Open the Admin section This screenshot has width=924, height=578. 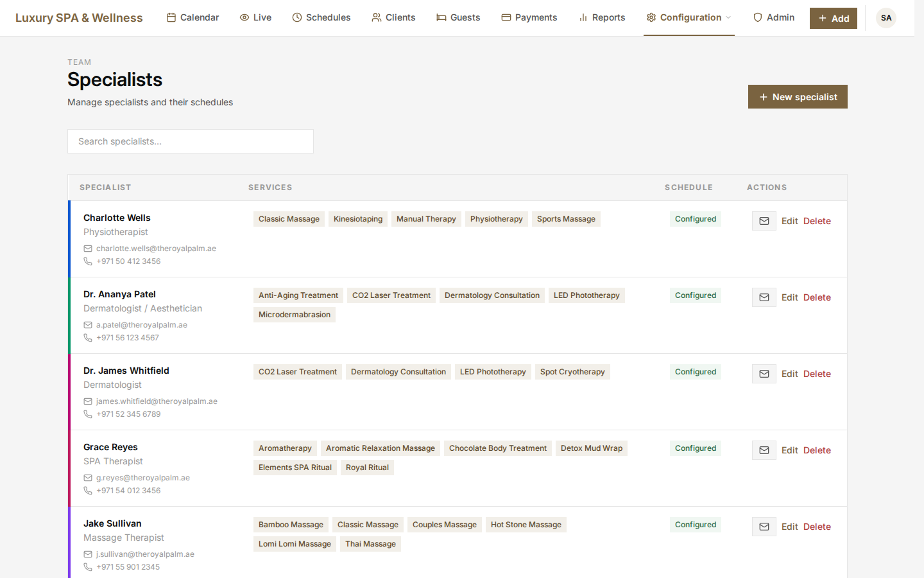tap(774, 17)
